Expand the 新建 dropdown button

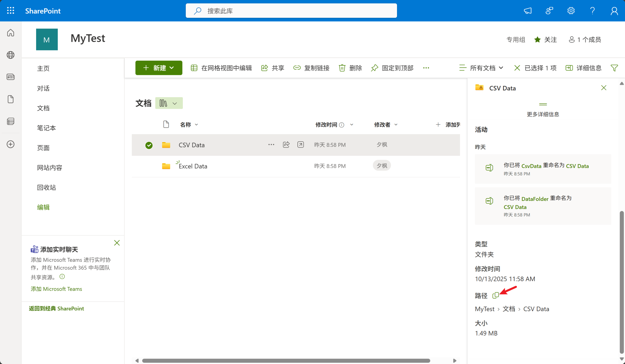coord(159,68)
